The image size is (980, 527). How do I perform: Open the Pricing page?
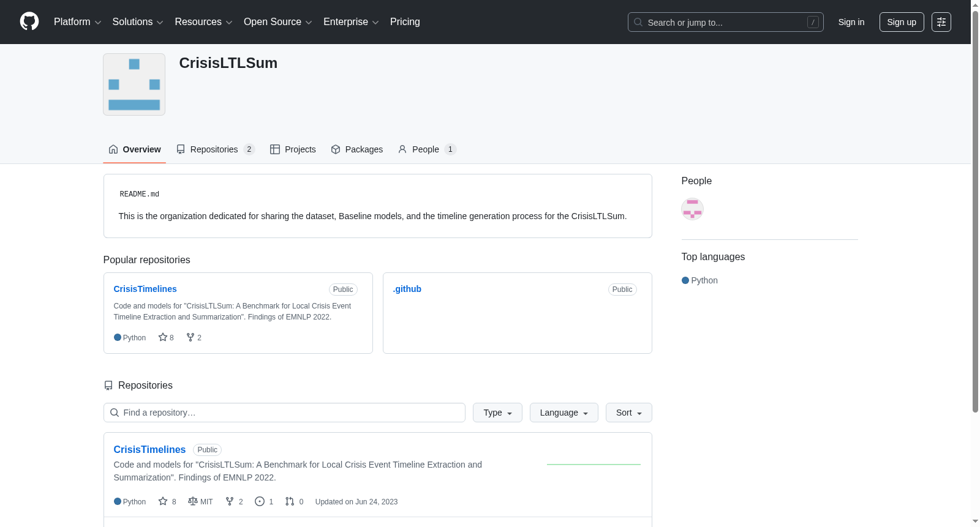405,22
